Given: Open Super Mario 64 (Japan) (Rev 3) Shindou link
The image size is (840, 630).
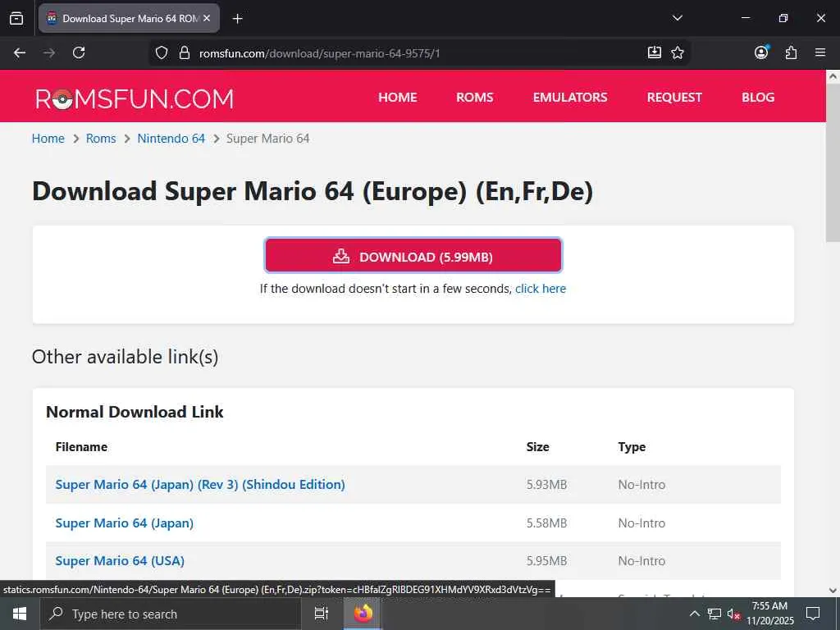Looking at the screenshot, I should click(200, 484).
